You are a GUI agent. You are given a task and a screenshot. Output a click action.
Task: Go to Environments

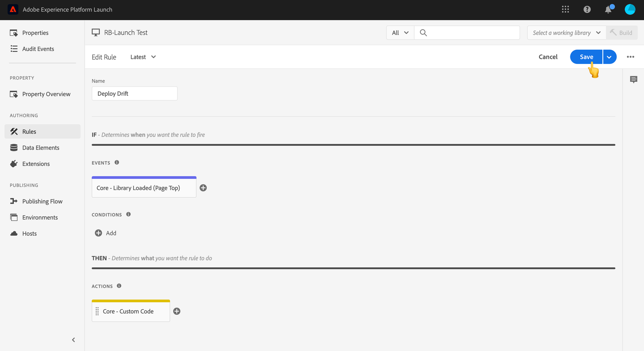(40, 217)
